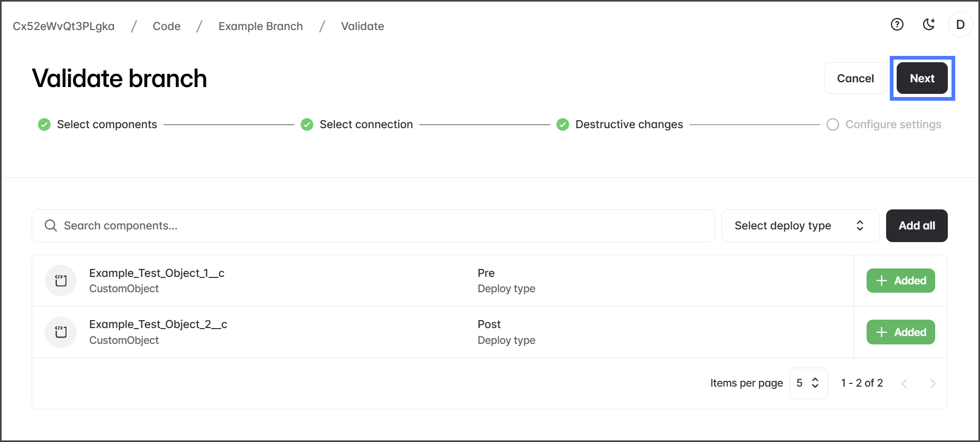
Task: Open the user avatar D menu
Action: pos(960,25)
